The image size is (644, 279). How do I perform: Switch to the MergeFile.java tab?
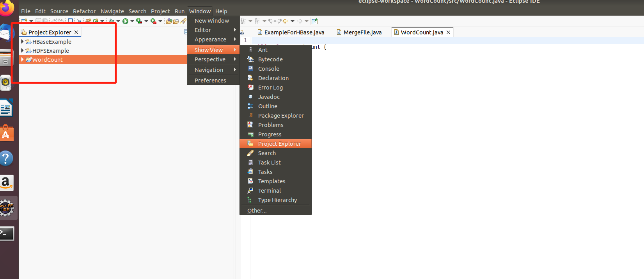(x=359, y=32)
